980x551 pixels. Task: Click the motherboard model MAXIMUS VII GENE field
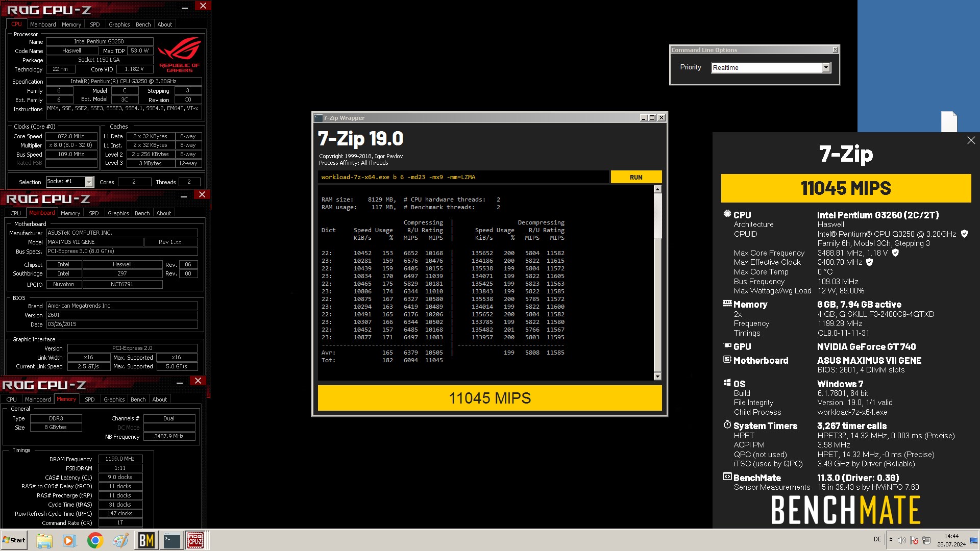tap(94, 242)
